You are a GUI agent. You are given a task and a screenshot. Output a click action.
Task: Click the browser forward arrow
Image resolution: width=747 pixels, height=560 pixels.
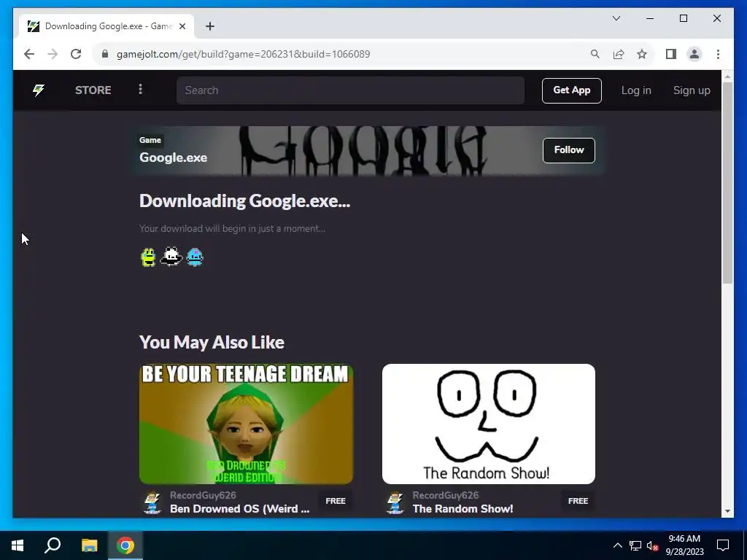(x=53, y=54)
